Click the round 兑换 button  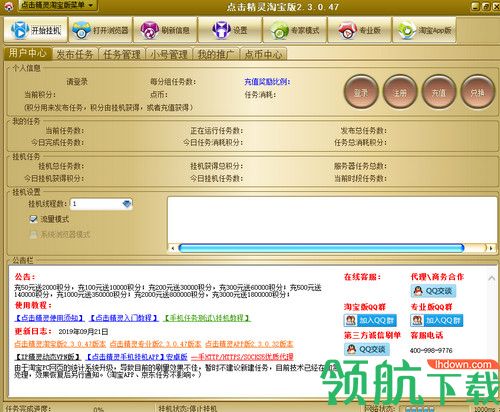tap(477, 92)
